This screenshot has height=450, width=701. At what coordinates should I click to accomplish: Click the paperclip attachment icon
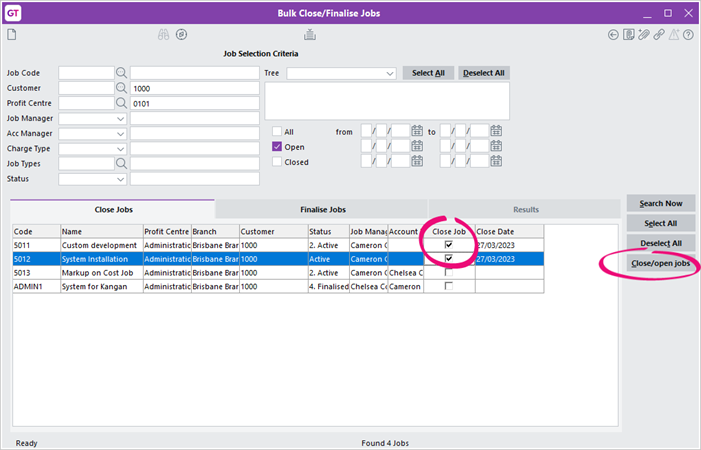pos(643,35)
